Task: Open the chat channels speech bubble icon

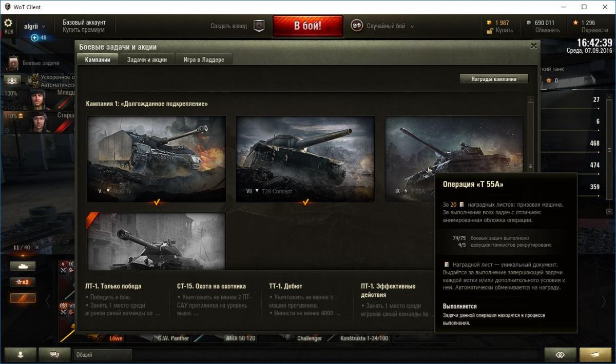Action: pyautogui.click(x=55, y=354)
